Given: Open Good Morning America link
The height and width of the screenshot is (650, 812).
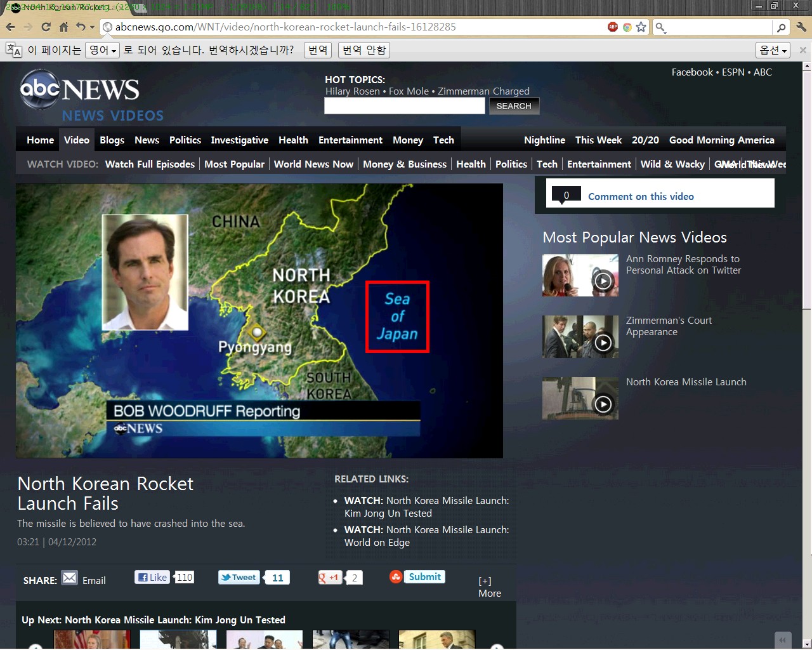Looking at the screenshot, I should click(x=722, y=140).
